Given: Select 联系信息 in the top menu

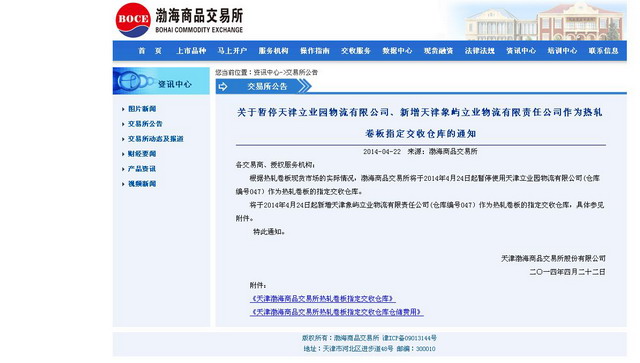Looking at the screenshot, I should coord(603,51).
